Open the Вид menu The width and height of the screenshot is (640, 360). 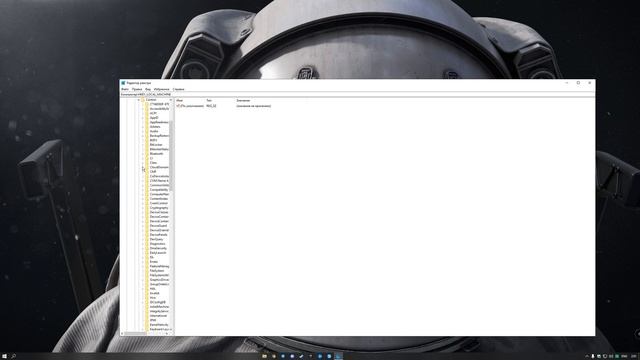tap(148, 89)
